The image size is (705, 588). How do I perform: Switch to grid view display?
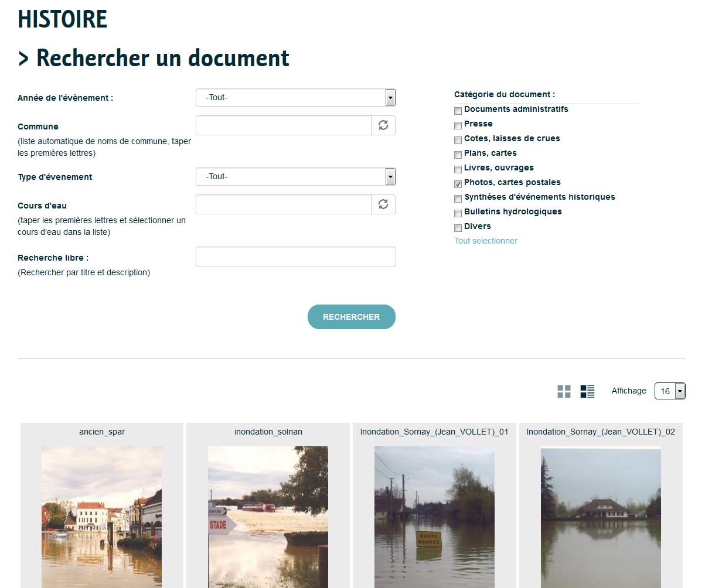tap(564, 392)
